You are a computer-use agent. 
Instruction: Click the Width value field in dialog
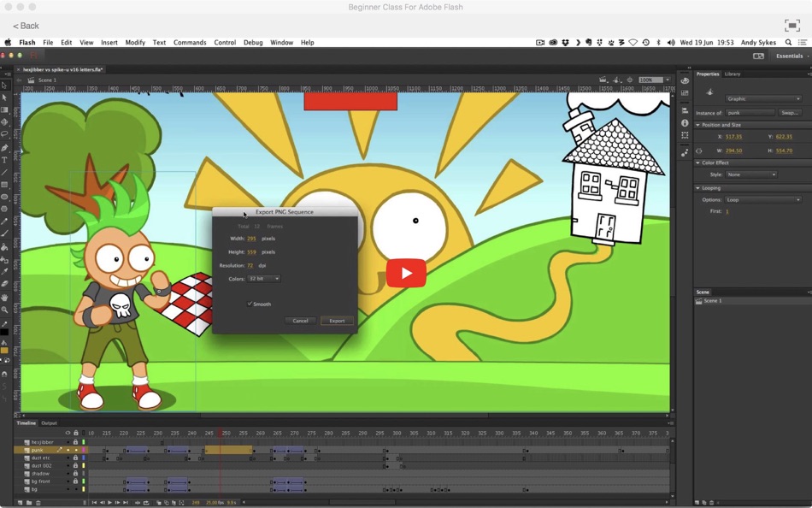point(251,239)
